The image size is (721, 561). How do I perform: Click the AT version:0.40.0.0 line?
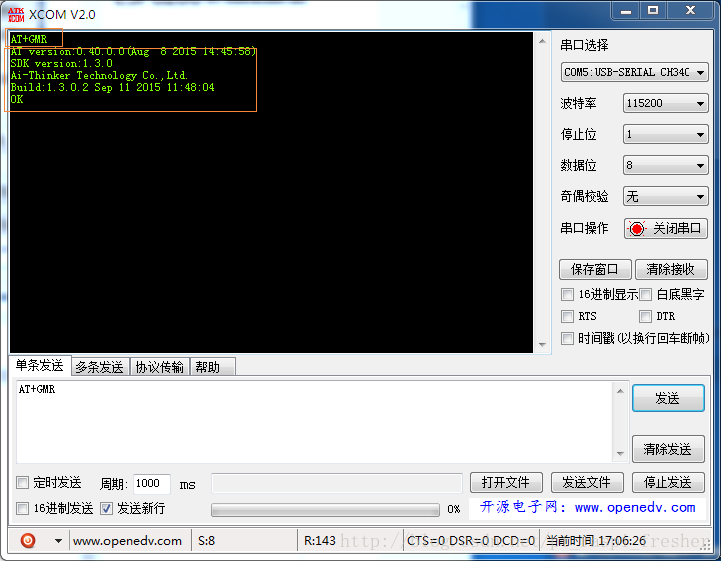click(x=133, y=52)
